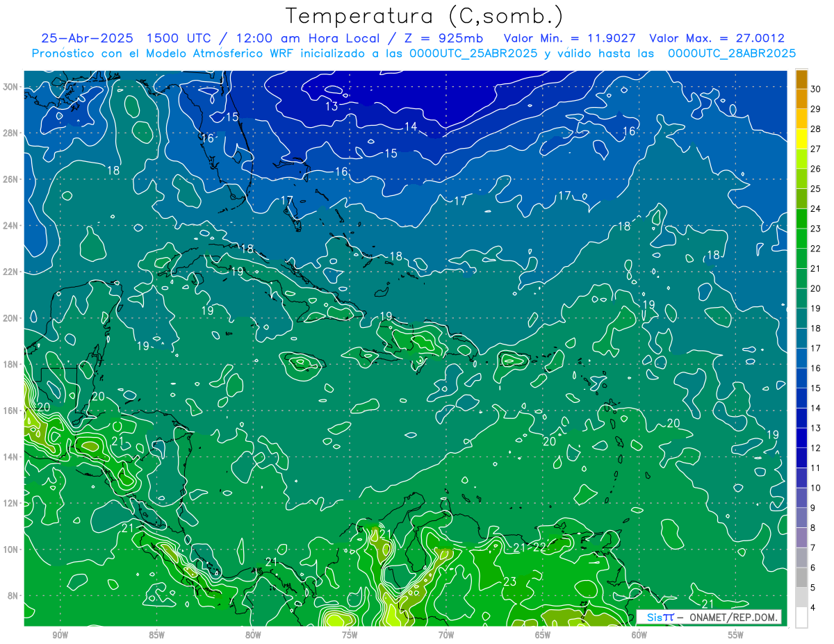This screenshot has width=834, height=644.
Task: Select the initialization time "0000UTC_25ABR2025"
Action: coord(473,53)
